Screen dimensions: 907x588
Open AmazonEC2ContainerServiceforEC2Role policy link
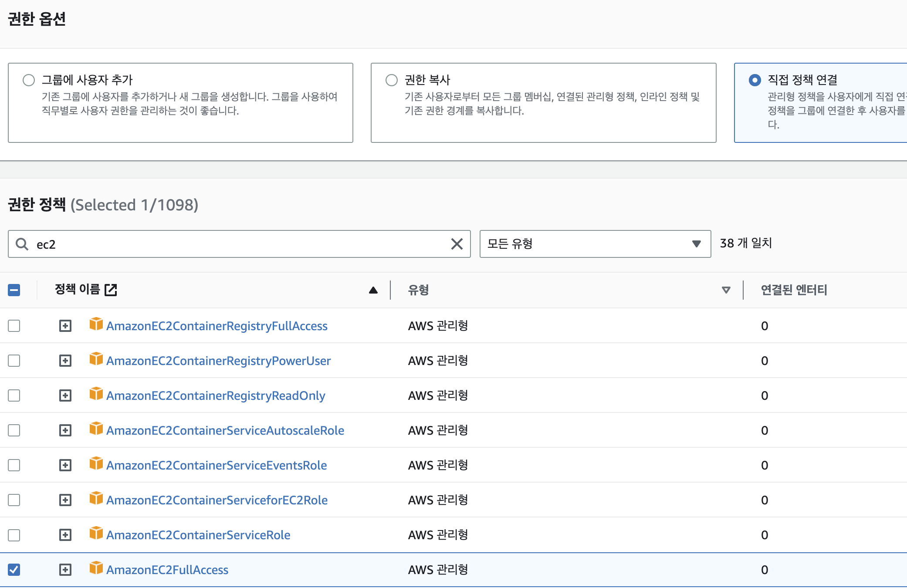(217, 500)
